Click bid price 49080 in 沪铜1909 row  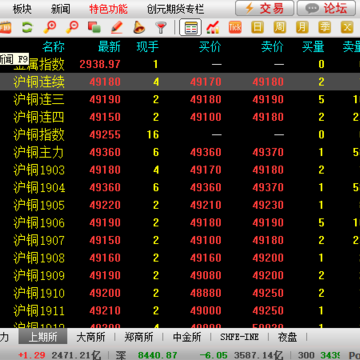(x=206, y=276)
